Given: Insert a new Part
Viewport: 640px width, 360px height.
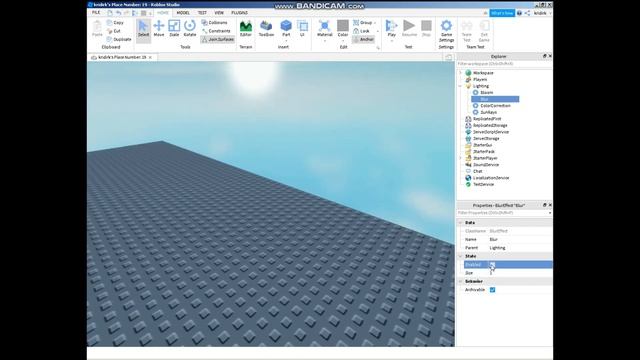Looking at the screenshot, I should (286, 29).
